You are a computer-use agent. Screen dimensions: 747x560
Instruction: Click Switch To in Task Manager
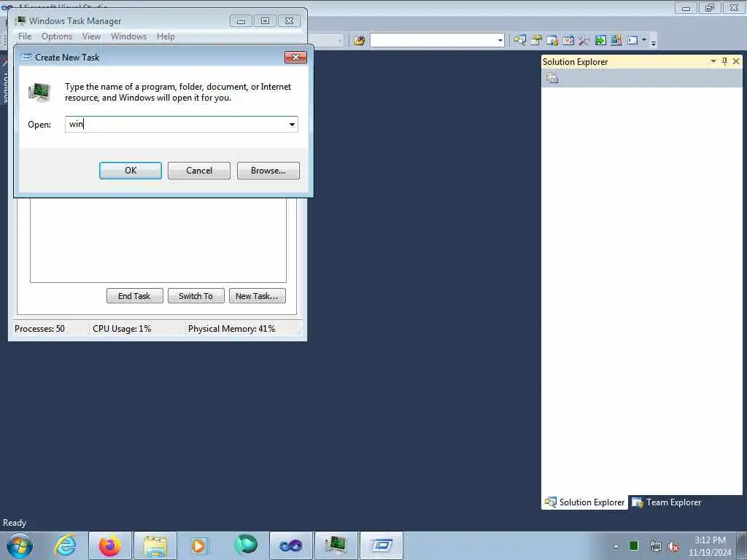tap(196, 296)
